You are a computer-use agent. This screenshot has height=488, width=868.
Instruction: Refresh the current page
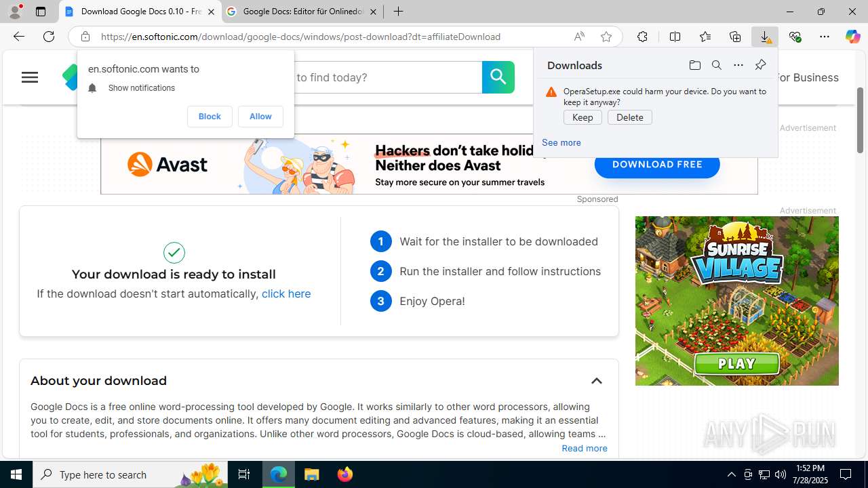[x=48, y=37]
